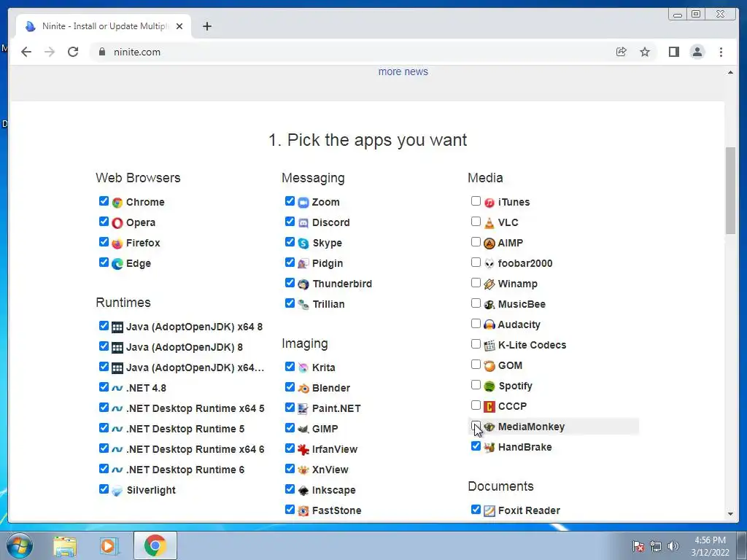This screenshot has height=560, width=747.
Task: Click the IrfanView icon
Action: pos(303,449)
